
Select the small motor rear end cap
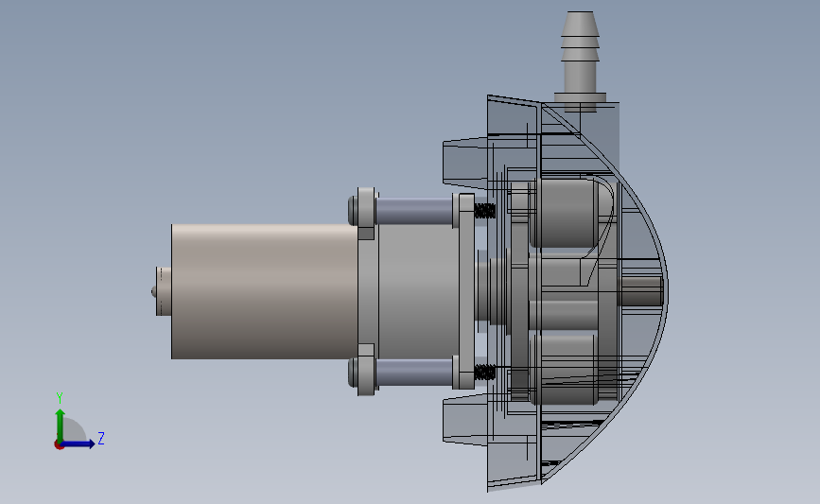coord(164,291)
